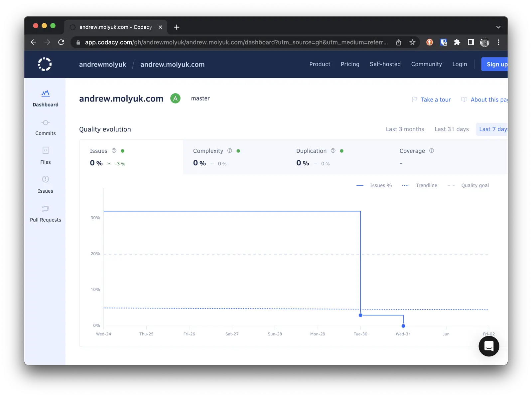
Task: Open the Issues sidebar icon
Action: click(46, 180)
